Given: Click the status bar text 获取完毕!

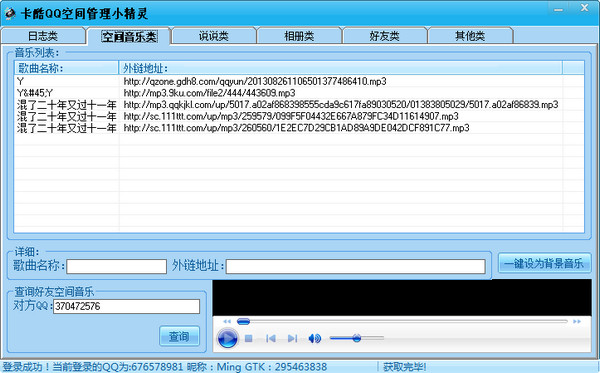Looking at the screenshot, I should click(404, 367).
